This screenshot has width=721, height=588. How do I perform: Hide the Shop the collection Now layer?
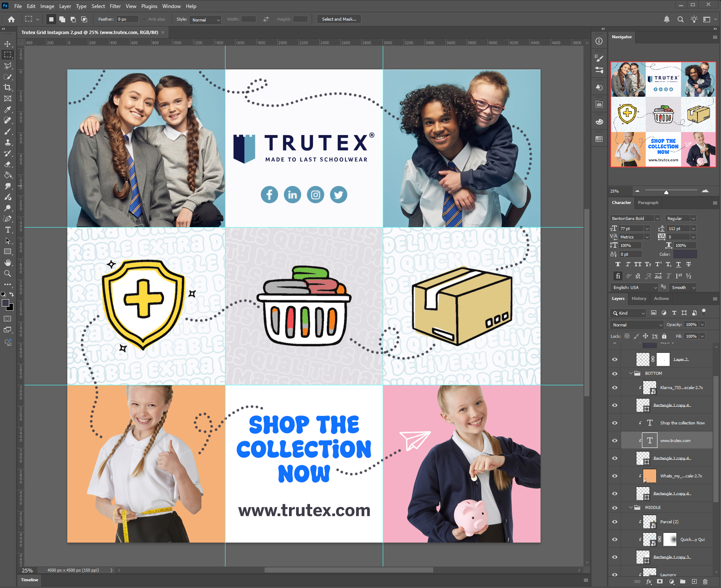pos(615,423)
